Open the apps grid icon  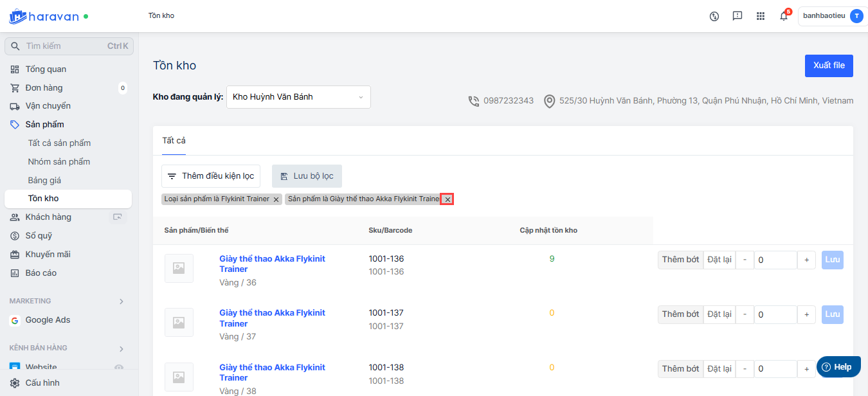pos(761,16)
